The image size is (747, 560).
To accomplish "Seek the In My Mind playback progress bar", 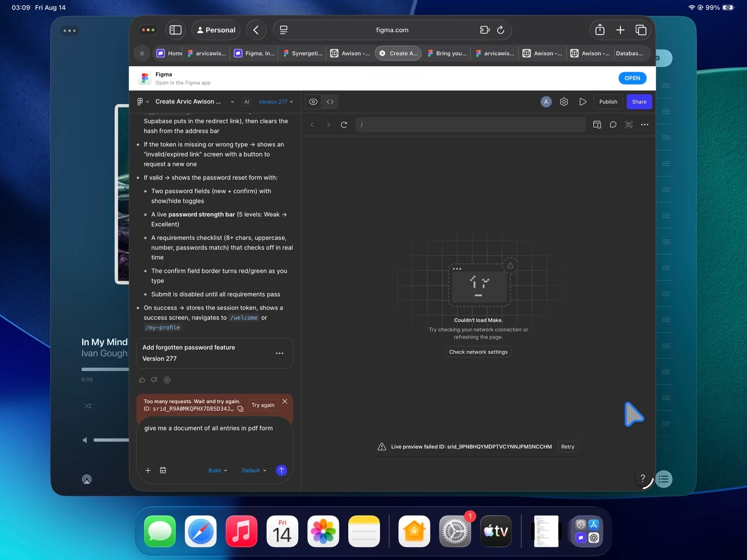I will (105, 369).
